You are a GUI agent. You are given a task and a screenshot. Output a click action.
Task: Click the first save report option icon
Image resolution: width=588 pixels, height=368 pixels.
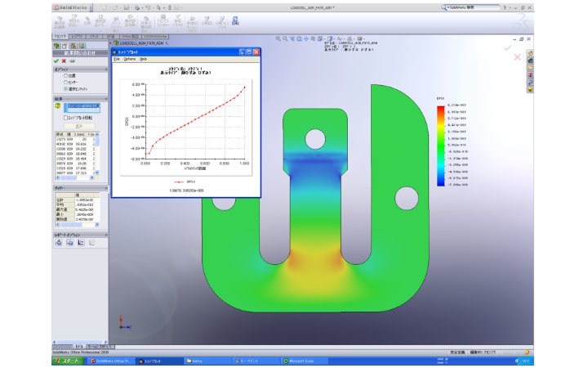(x=59, y=243)
